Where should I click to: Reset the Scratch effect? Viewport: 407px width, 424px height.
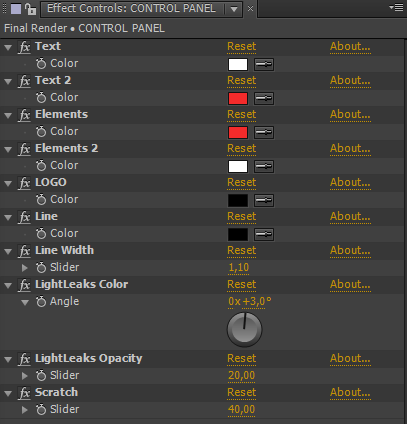242,392
